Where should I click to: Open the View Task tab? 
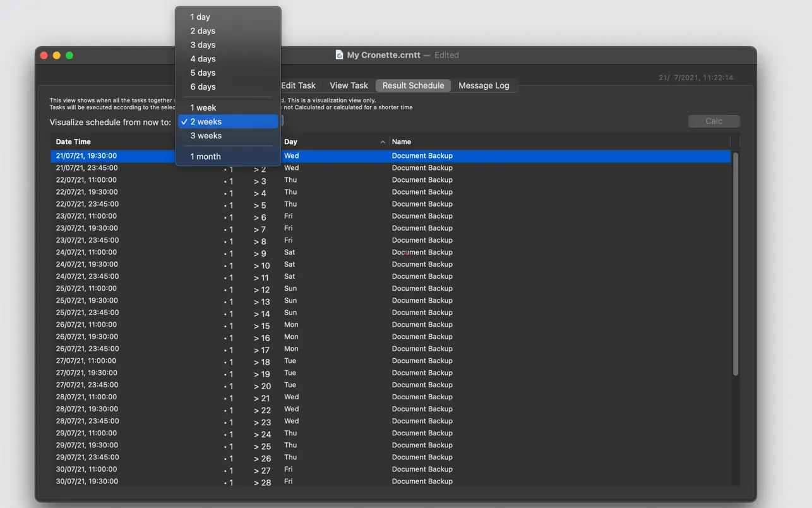coord(349,85)
